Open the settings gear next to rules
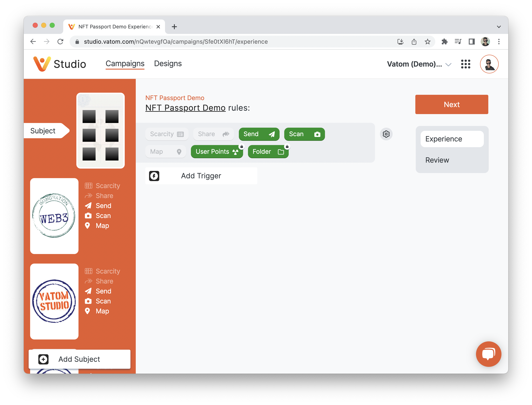The width and height of the screenshot is (532, 405). coord(386,134)
